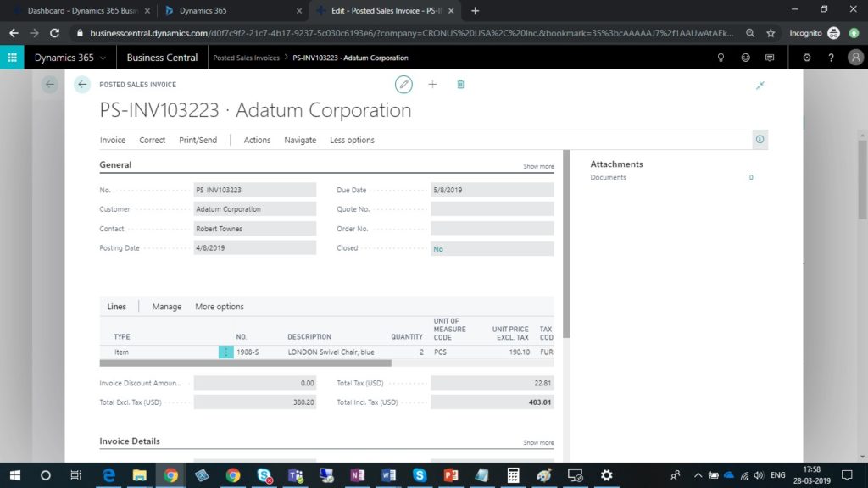
Task: Open Business Central home link
Action: 162,58
